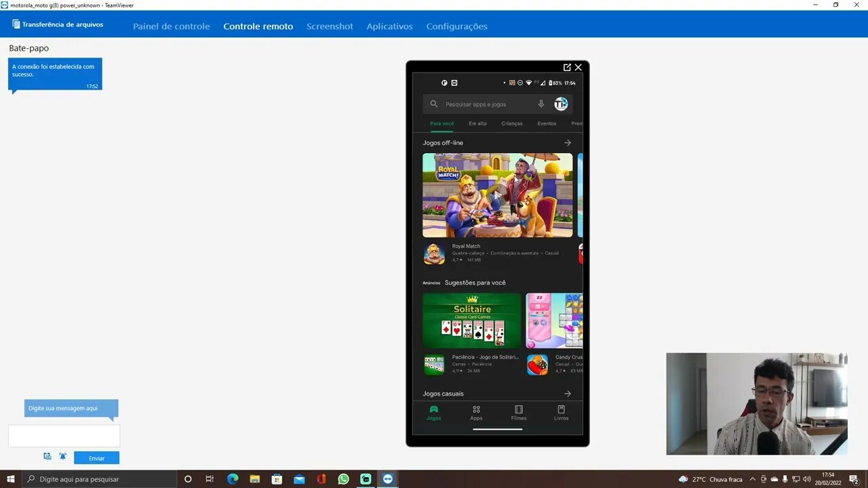Select the Para você category tab

(x=442, y=123)
